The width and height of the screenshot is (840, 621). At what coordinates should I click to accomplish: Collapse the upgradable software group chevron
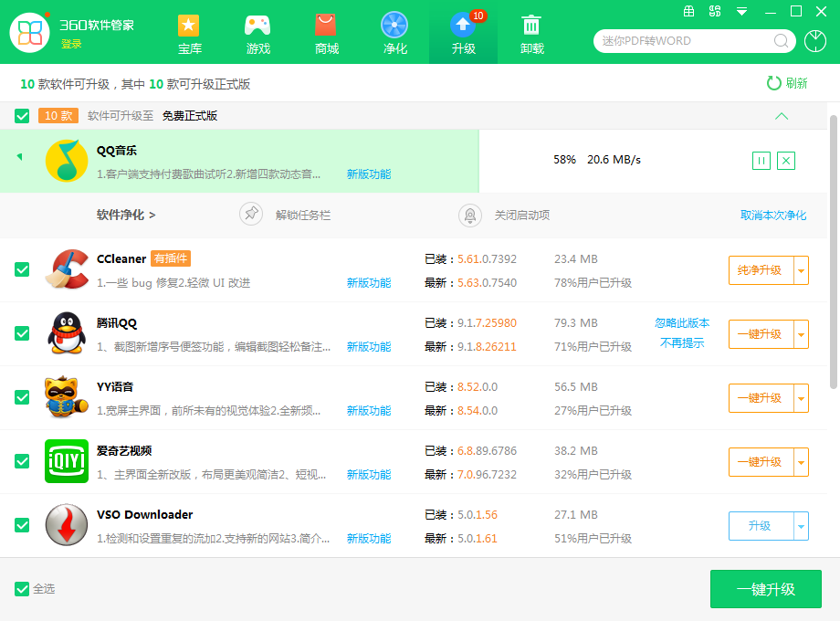click(782, 116)
